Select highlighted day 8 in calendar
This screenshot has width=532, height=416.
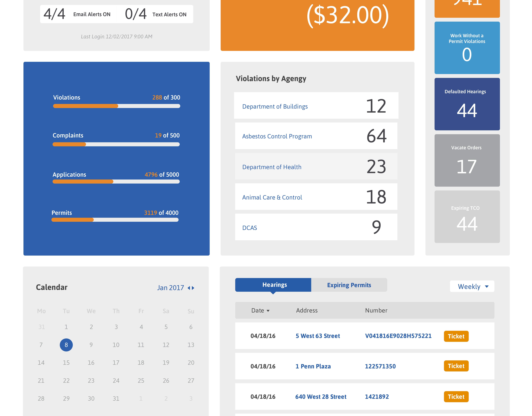(66, 345)
